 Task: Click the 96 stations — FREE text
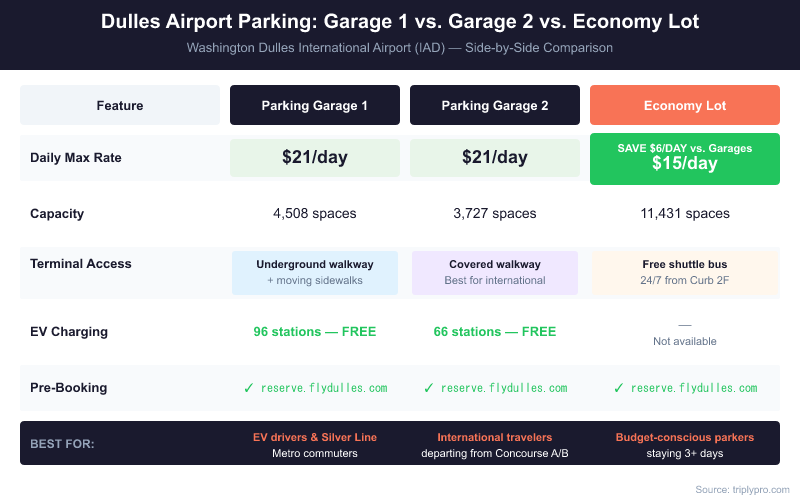(x=315, y=331)
